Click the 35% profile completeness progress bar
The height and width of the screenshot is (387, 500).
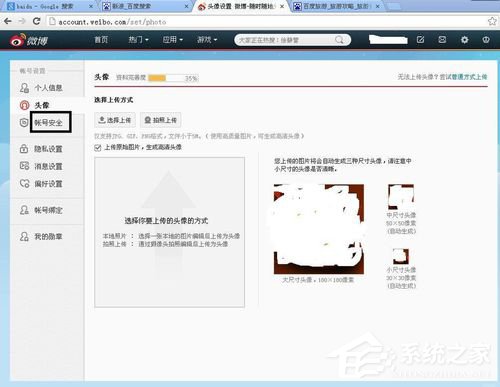[x=173, y=78]
